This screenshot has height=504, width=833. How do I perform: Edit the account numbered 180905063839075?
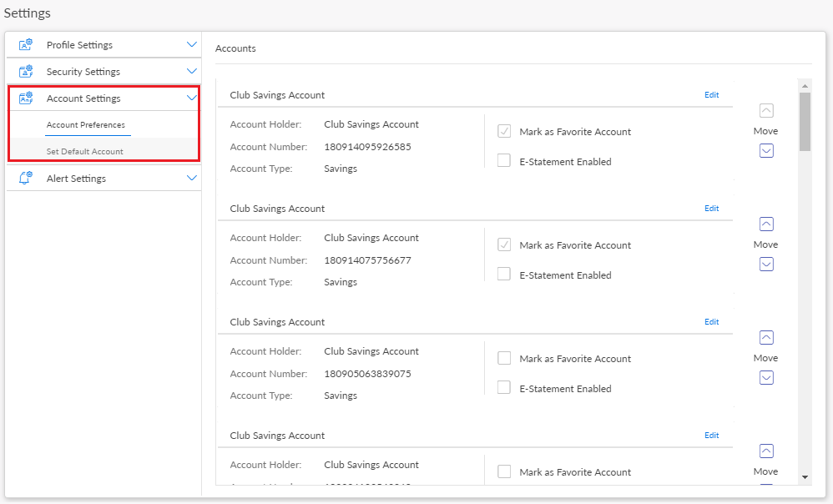pyautogui.click(x=711, y=322)
